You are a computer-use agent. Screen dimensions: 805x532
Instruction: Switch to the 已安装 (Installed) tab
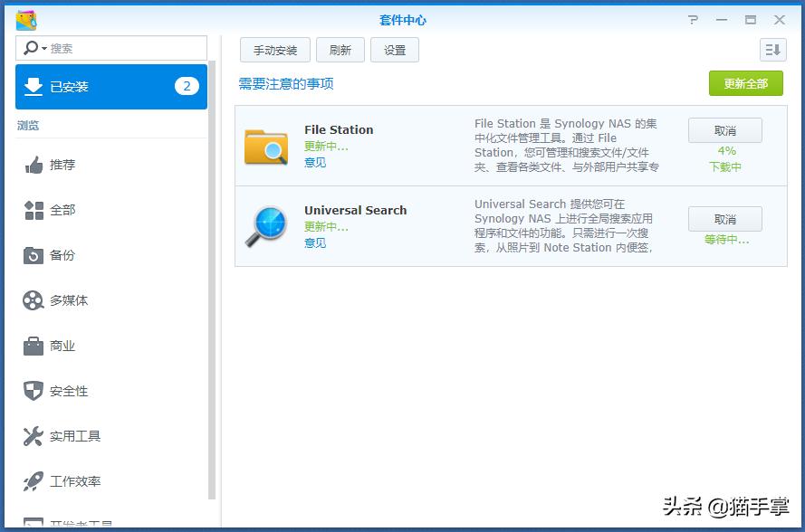tap(110, 87)
